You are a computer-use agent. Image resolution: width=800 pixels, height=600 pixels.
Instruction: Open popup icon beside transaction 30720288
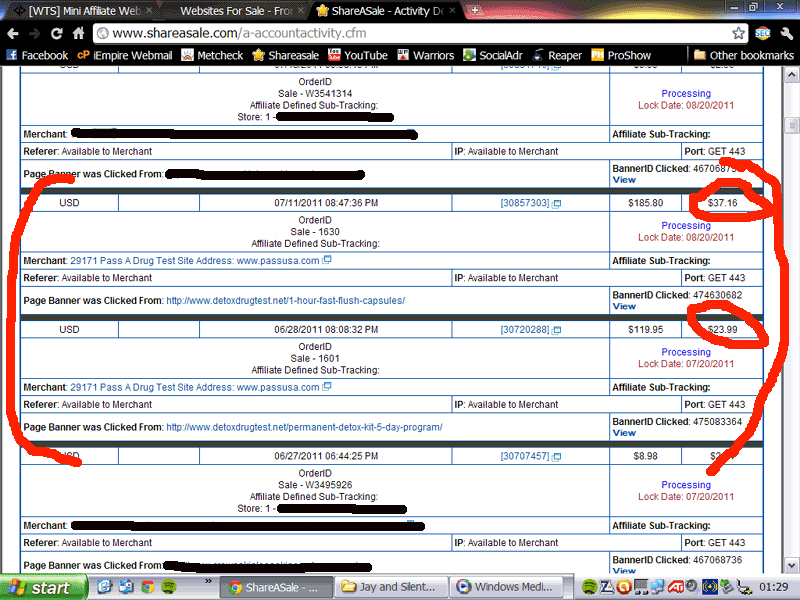pos(557,330)
